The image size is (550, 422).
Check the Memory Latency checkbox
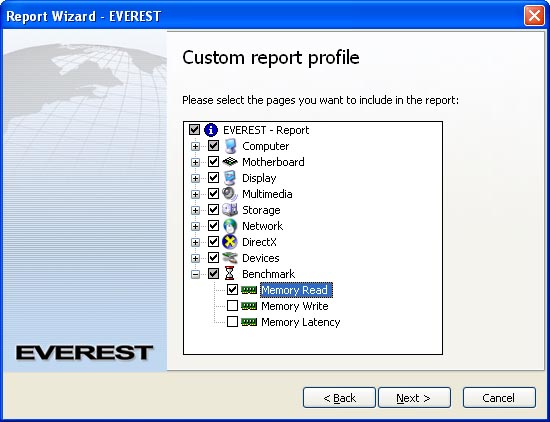[232, 322]
